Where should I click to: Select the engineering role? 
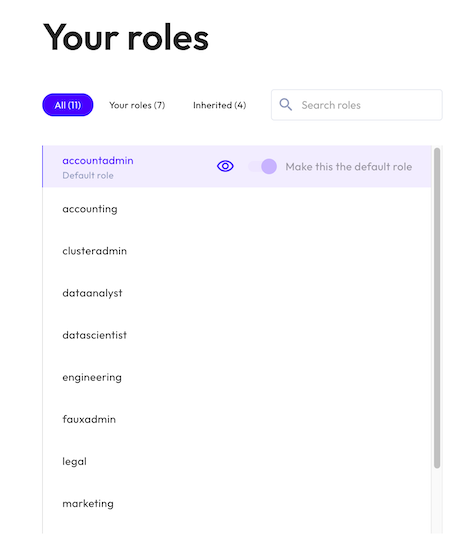[x=237, y=377]
